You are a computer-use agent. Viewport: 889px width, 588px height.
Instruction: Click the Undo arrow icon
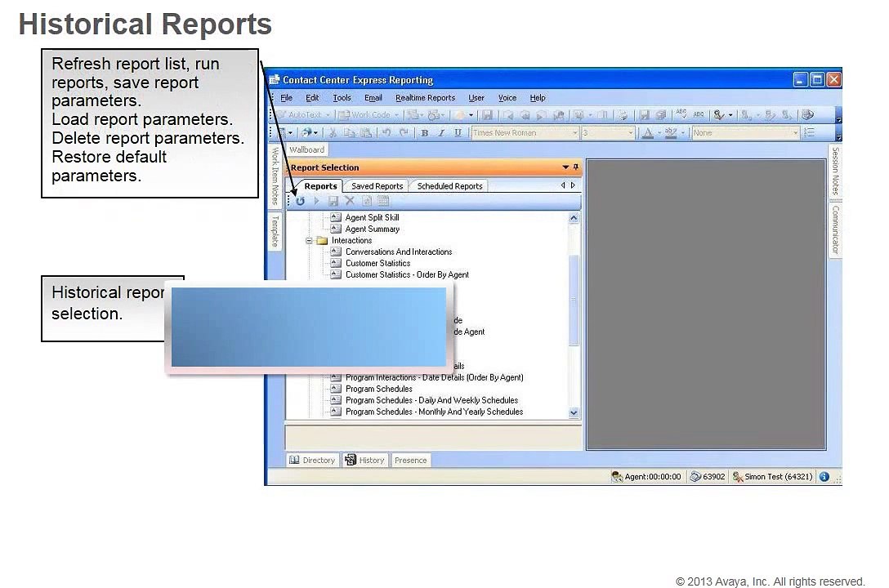pos(386,132)
